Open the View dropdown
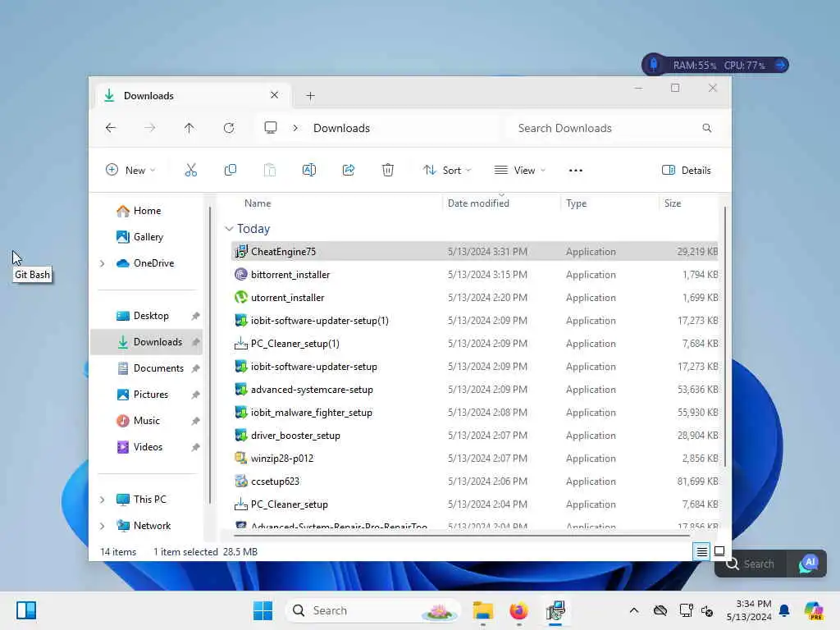The width and height of the screenshot is (840, 630). click(519, 171)
